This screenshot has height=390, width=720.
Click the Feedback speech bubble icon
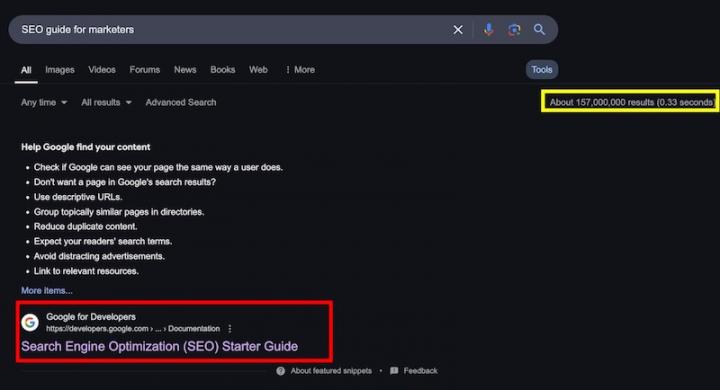pos(394,371)
